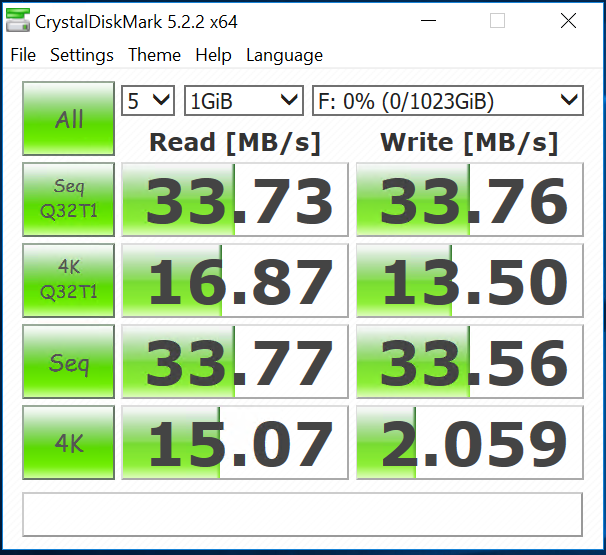Expand the test count dropdown showing 5
The height and width of the screenshot is (555, 606).
pos(148,100)
